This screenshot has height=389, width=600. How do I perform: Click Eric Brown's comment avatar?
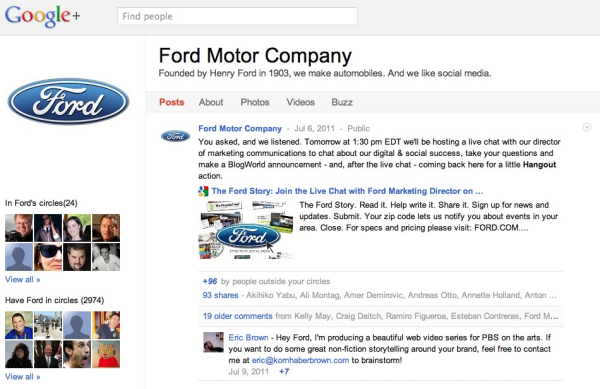click(x=213, y=342)
